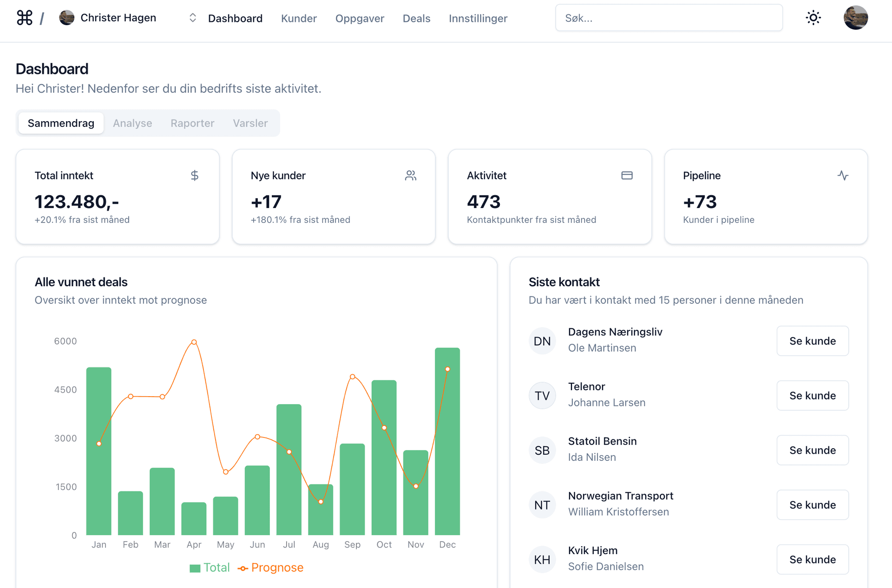The width and height of the screenshot is (892, 588).
Task: Switch to the Analyse tab
Action: (132, 124)
